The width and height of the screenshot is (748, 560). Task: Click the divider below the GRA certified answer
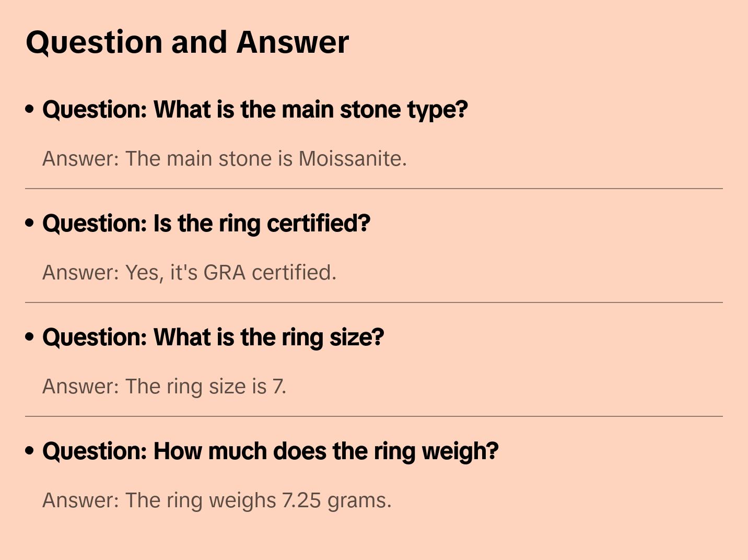pyautogui.click(x=374, y=302)
